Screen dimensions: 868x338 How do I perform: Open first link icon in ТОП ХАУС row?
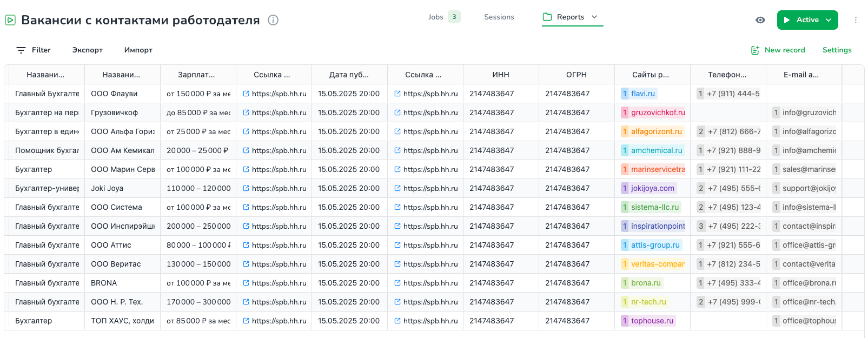[246, 321]
